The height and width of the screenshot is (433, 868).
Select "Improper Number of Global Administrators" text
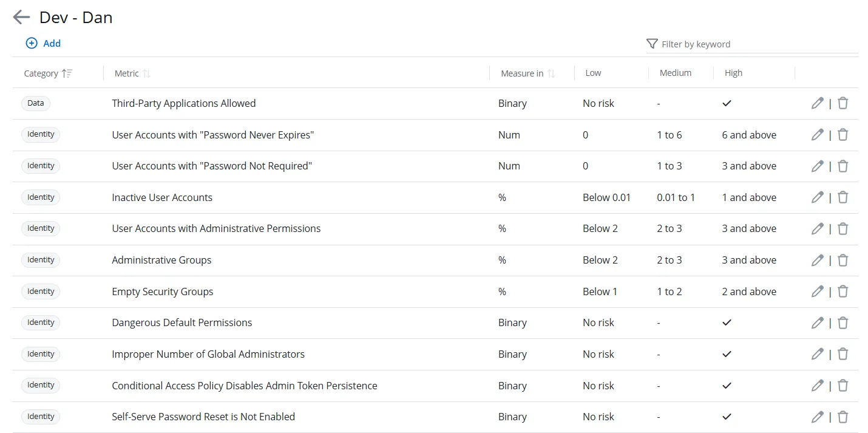coord(208,354)
